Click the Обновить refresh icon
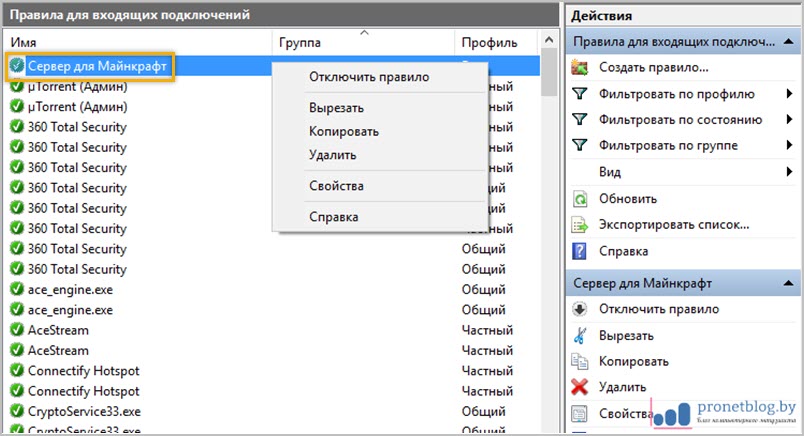 pyautogui.click(x=580, y=199)
